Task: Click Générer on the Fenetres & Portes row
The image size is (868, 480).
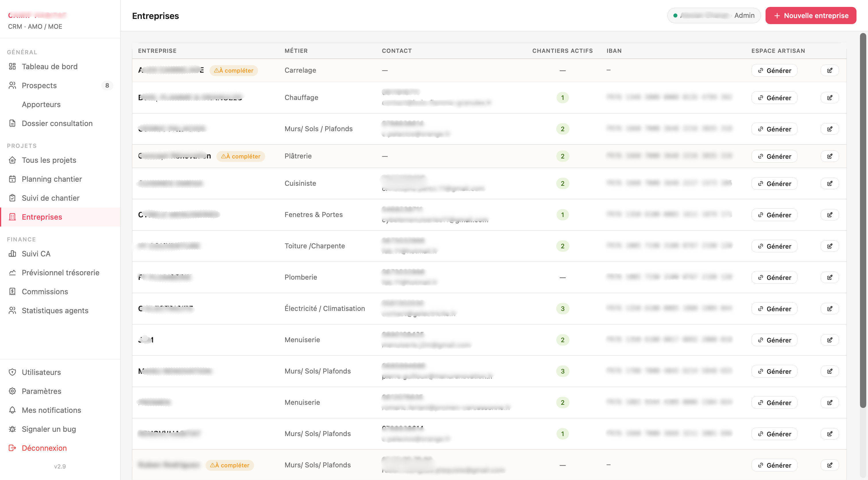Action: 774,215
